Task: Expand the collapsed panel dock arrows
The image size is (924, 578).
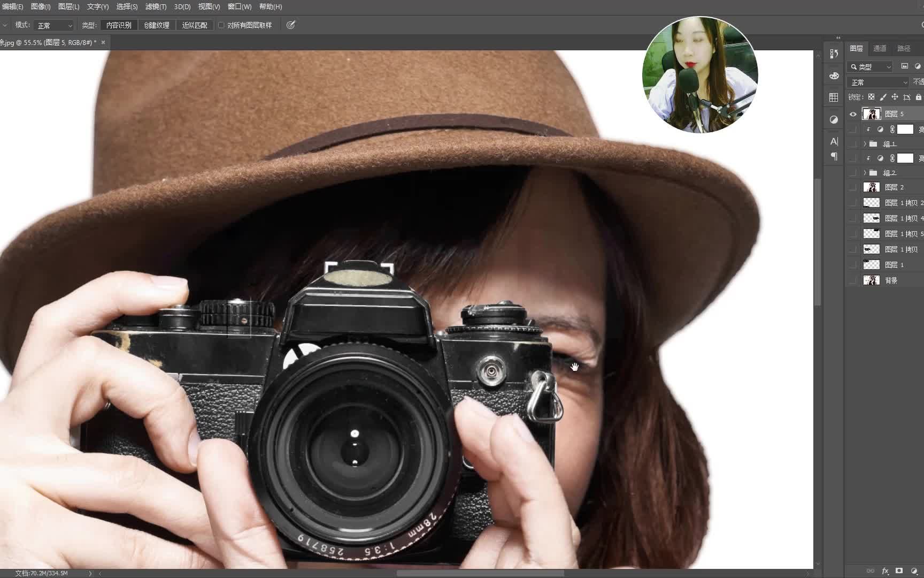Action: 838,37
